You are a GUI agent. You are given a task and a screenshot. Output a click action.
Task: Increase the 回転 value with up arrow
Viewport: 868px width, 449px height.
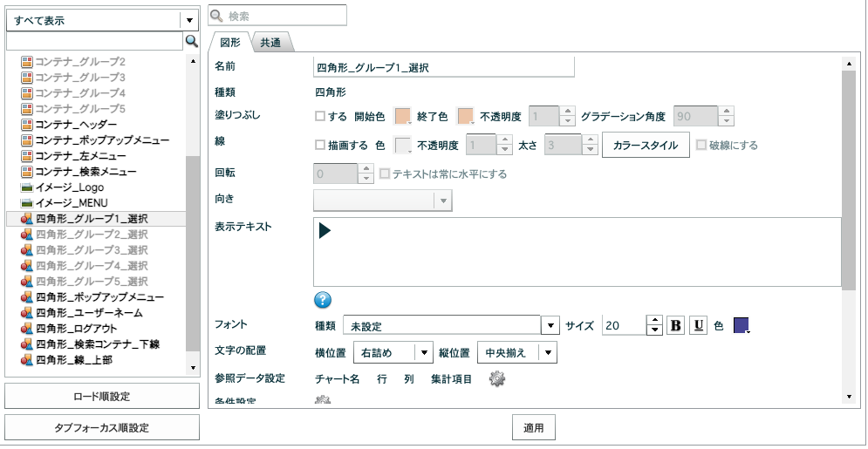366,168
